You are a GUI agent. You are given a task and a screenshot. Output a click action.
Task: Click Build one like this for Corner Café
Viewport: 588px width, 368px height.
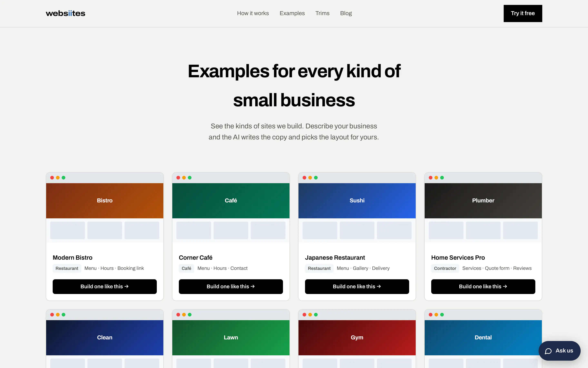pos(231,286)
